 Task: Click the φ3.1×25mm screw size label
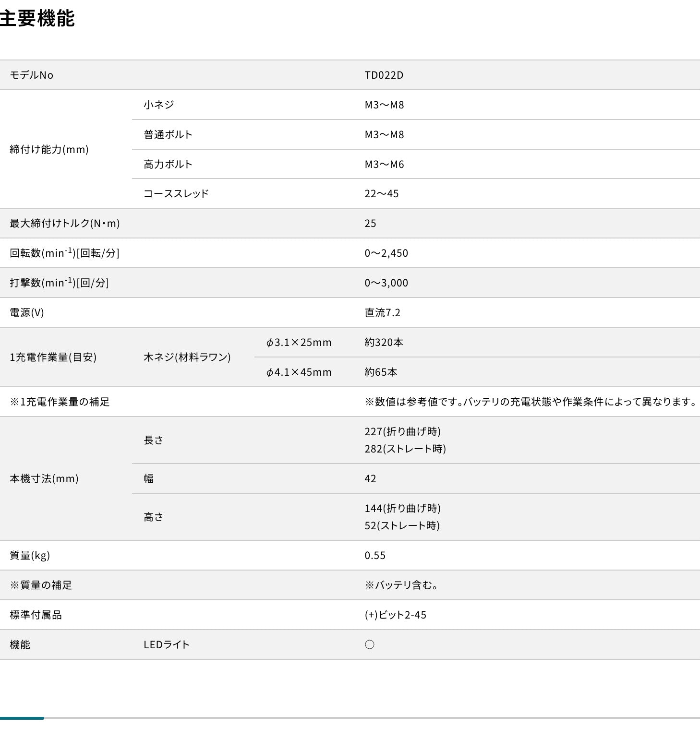(x=299, y=342)
